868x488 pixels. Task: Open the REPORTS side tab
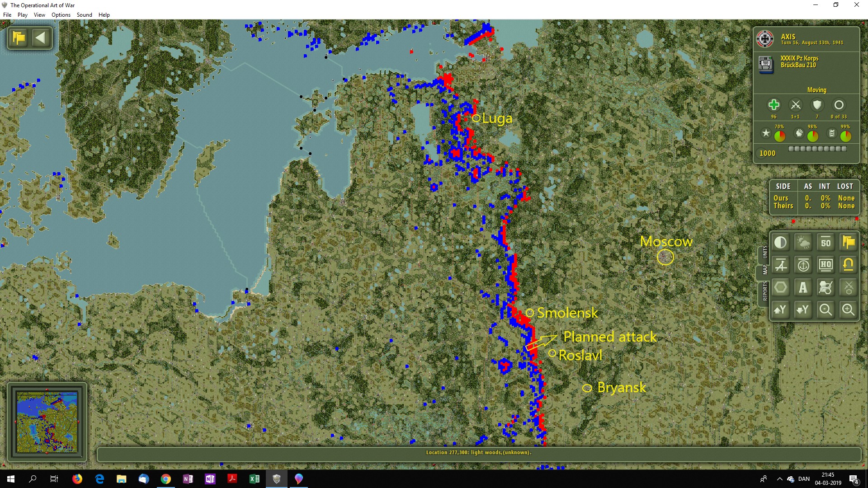[x=765, y=291]
